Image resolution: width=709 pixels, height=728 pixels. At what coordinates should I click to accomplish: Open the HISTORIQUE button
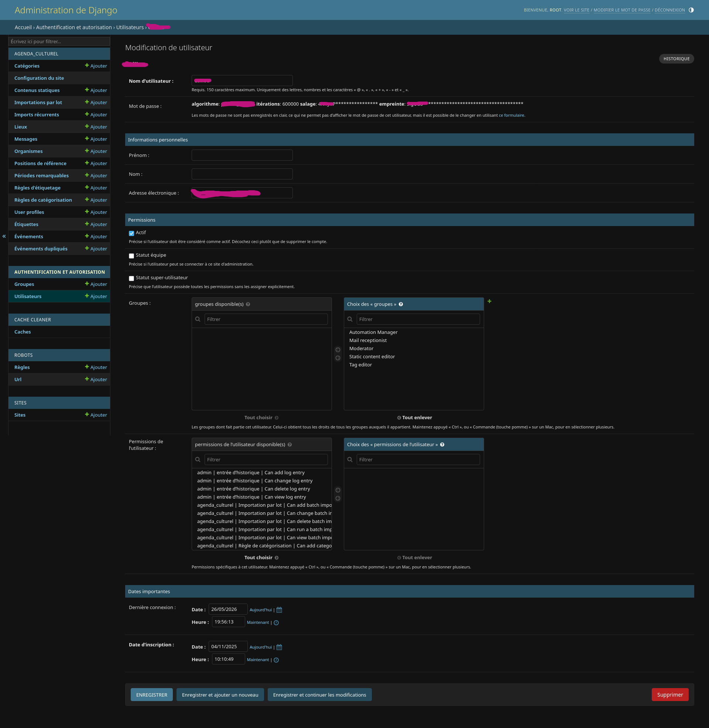[x=676, y=59]
